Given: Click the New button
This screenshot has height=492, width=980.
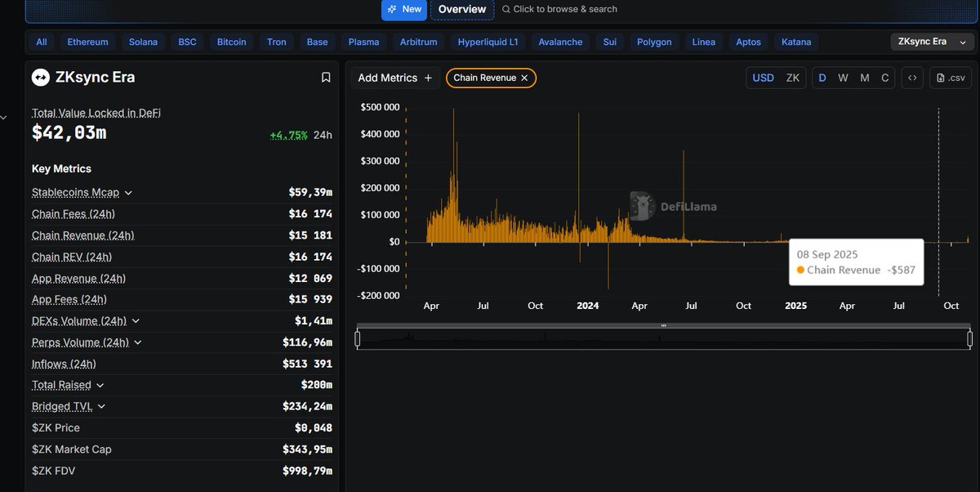Looking at the screenshot, I should [x=404, y=9].
